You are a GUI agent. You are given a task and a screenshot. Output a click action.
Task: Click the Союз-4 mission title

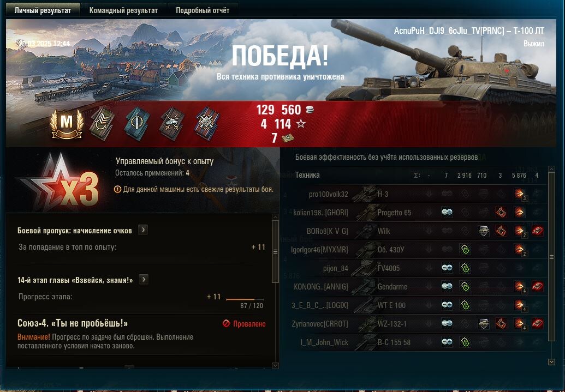coord(73,323)
